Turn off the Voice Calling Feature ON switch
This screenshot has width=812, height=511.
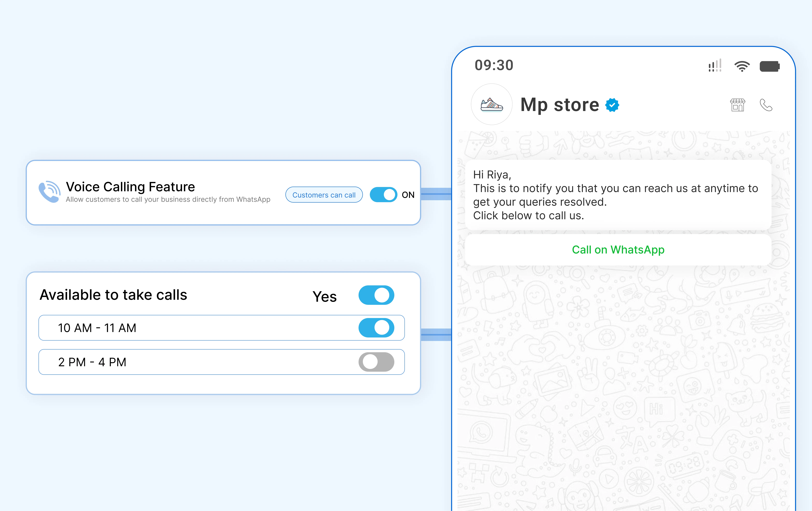click(x=383, y=195)
